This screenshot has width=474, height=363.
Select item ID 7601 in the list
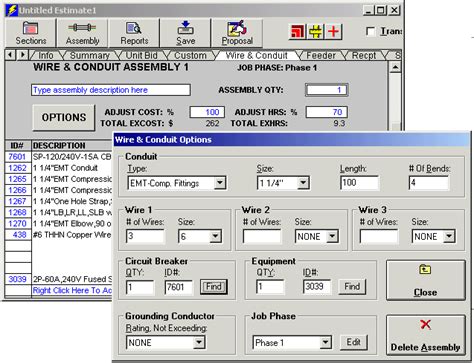click(18, 157)
